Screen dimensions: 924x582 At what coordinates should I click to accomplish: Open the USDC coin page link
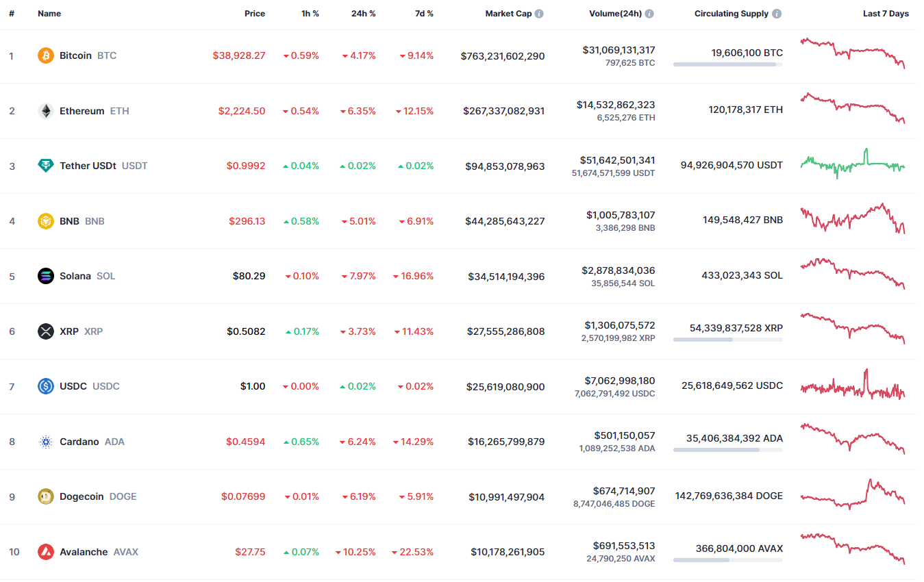click(90, 386)
